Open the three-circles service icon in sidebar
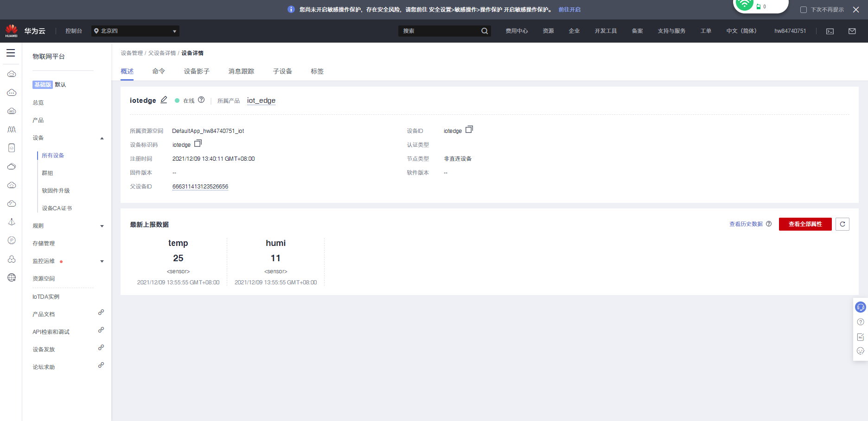This screenshot has width=868, height=421. (12, 259)
